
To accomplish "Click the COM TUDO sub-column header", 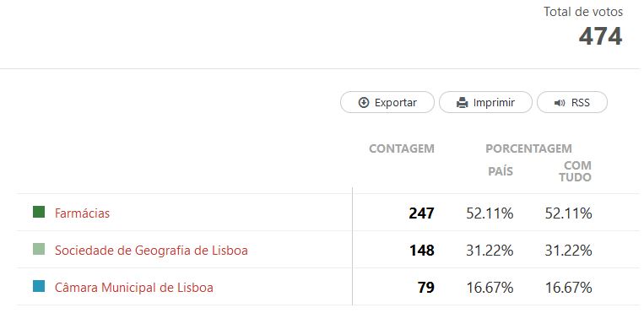I will point(575,171).
